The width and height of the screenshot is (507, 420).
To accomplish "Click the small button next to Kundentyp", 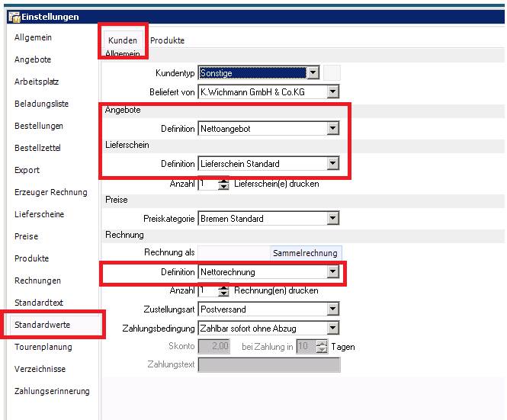I will coord(332,72).
